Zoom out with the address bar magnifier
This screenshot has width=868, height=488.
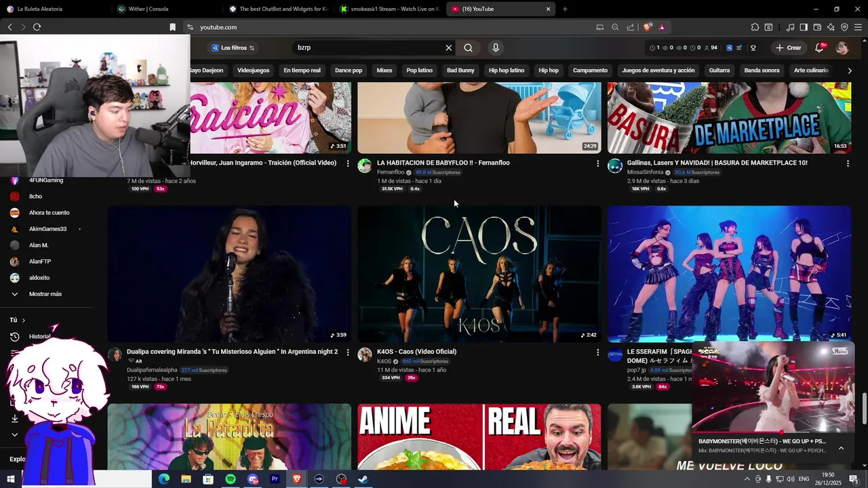[615, 27]
